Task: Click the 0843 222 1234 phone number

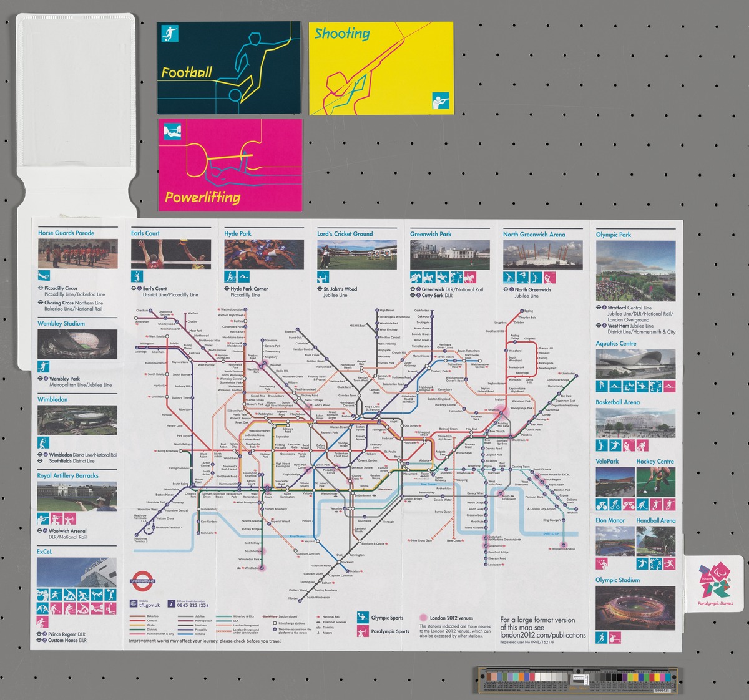Action: 193,605
